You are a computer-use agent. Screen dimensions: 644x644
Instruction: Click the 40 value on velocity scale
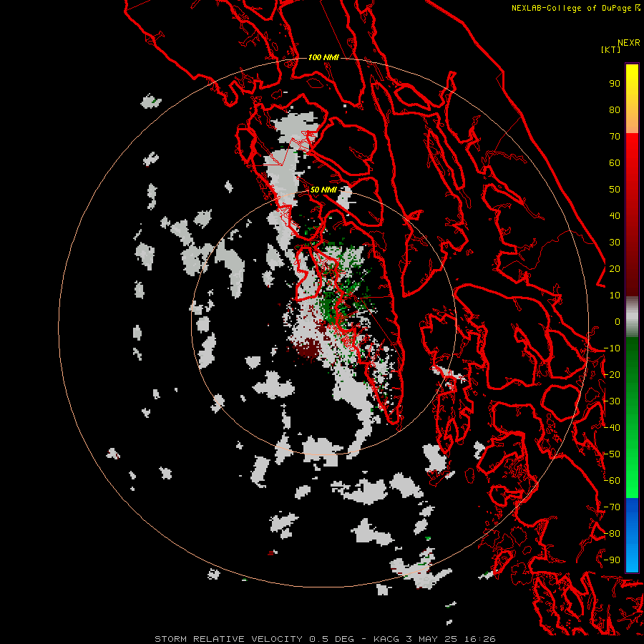615,216
